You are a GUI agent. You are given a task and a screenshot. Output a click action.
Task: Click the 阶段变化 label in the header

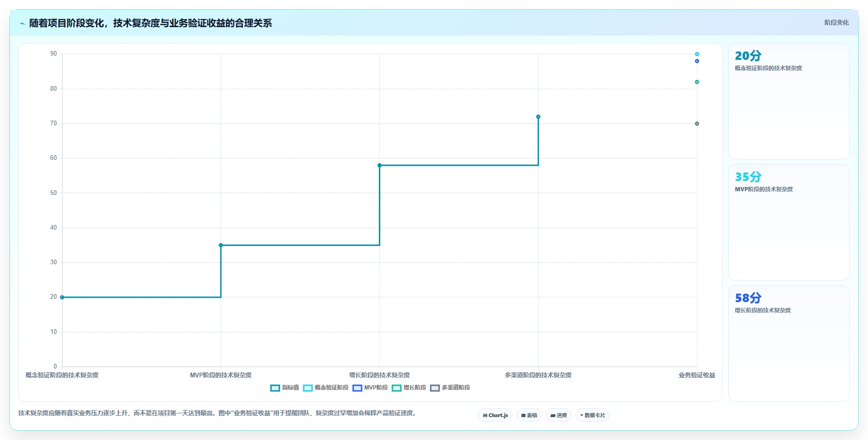pos(836,22)
